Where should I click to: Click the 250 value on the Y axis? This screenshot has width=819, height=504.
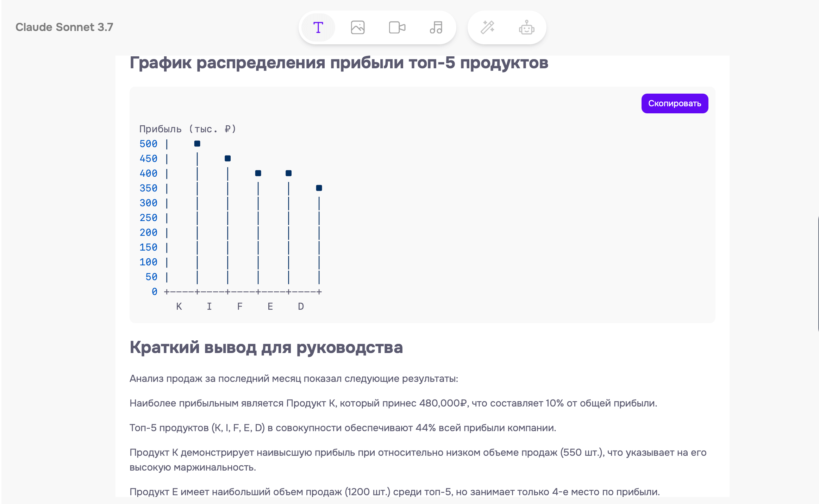[x=148, y=218]
